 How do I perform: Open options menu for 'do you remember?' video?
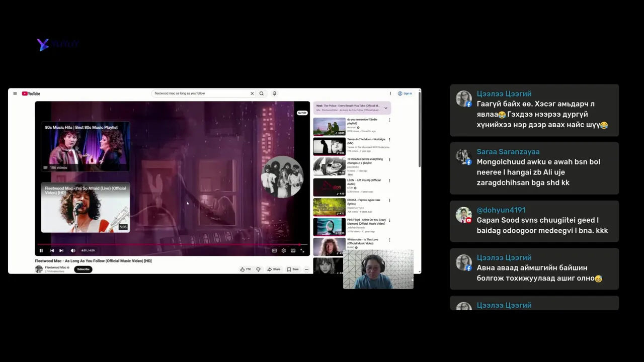(x=389, y=120)
